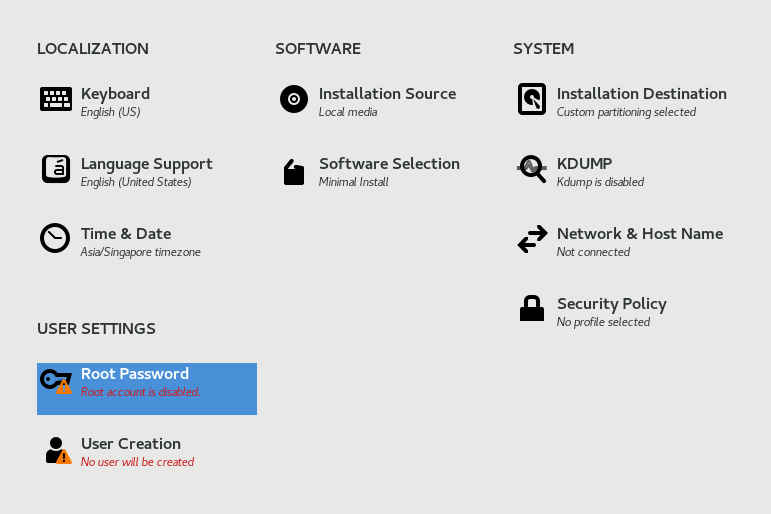Click the Network & Host Name label
The height and width of the screenshot is (514, 771).
click(x=640, y=234)
